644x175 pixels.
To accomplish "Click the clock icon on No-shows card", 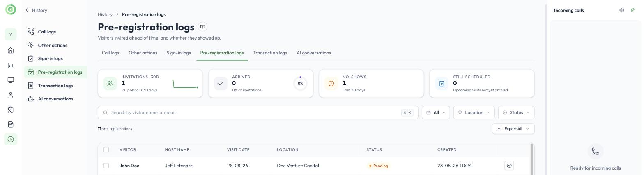I will click(331, 84).
